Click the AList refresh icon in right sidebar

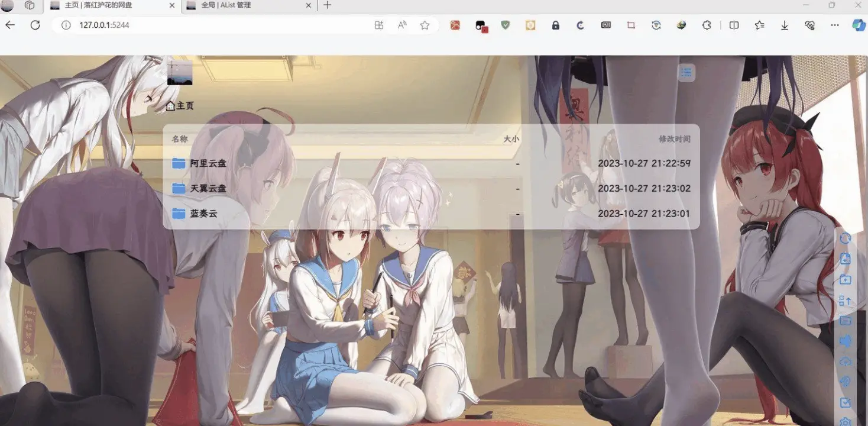[x=846, y=238]
